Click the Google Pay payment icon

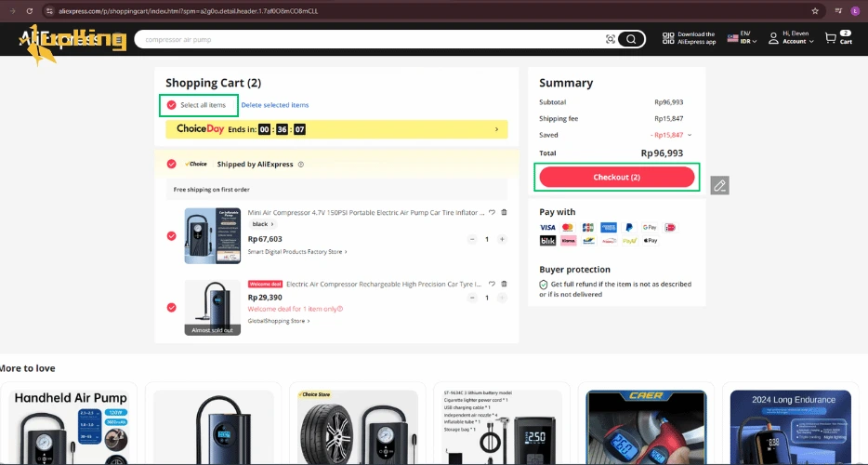point(650,228)
